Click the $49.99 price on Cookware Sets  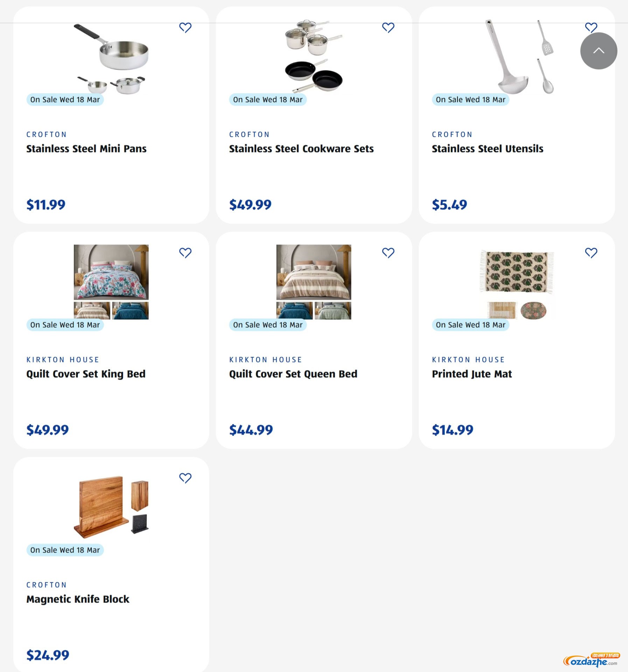coord(250,205)
